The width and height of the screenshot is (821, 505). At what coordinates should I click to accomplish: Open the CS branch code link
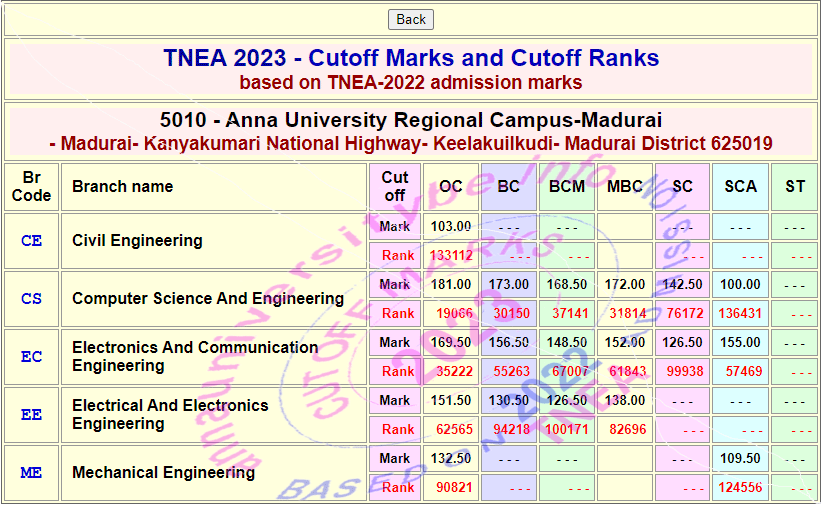[31, 299]
